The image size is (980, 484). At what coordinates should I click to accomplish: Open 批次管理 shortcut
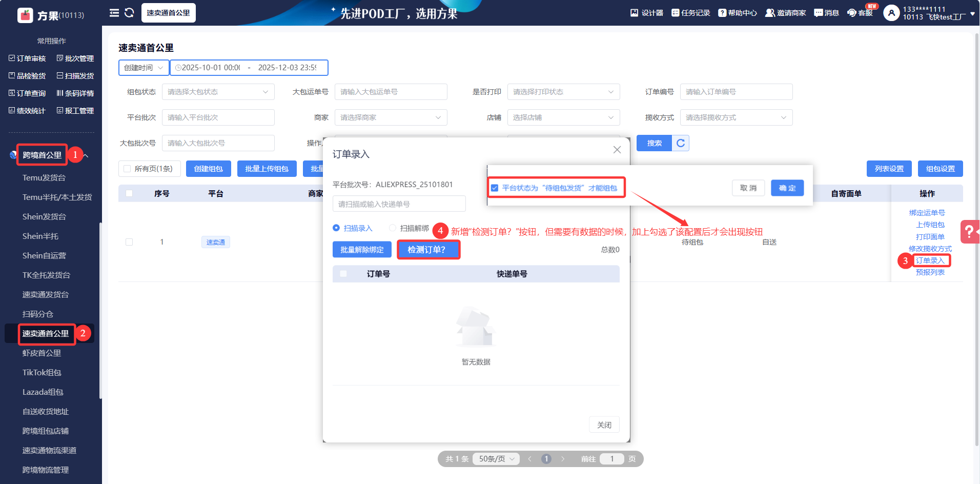[75, 58]
